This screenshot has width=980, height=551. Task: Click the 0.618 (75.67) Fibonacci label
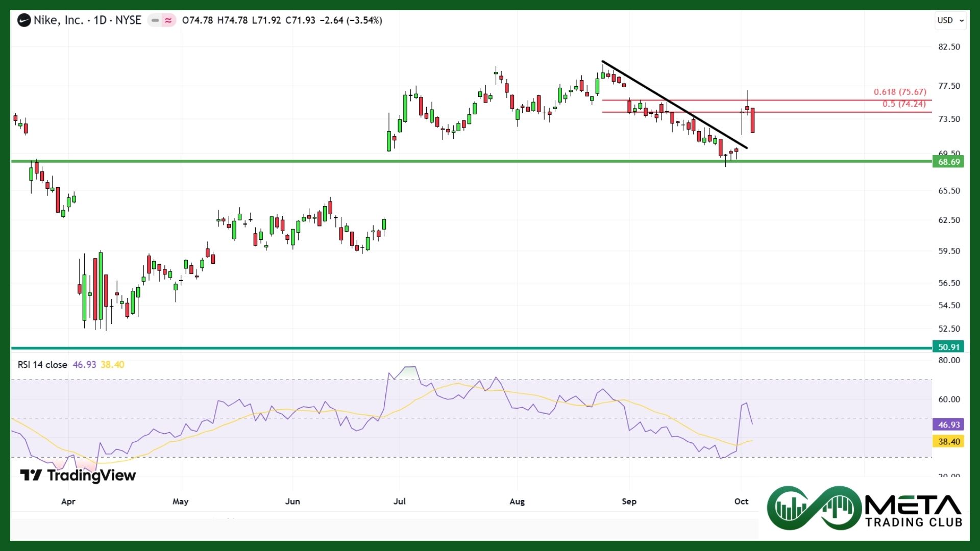tap(899, 92)
